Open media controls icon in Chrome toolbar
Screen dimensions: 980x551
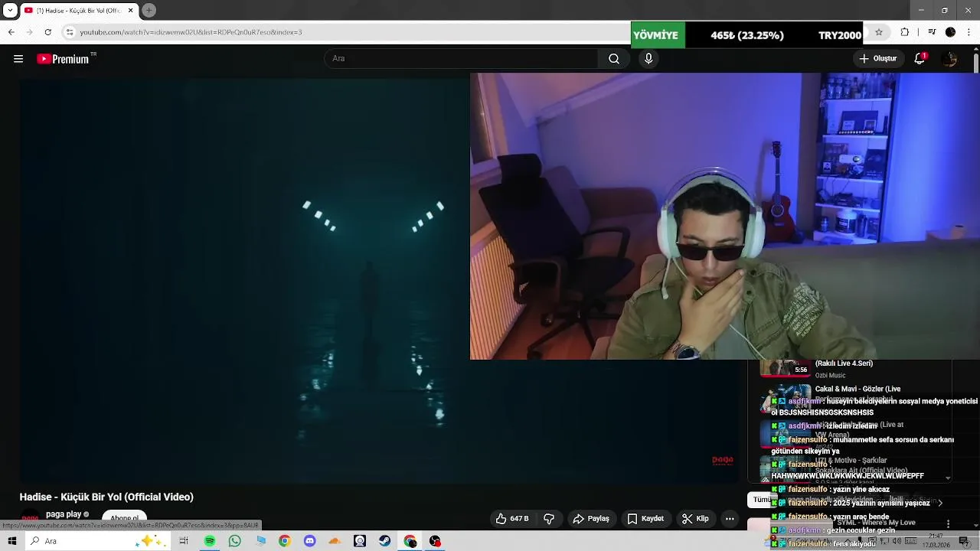932,32
